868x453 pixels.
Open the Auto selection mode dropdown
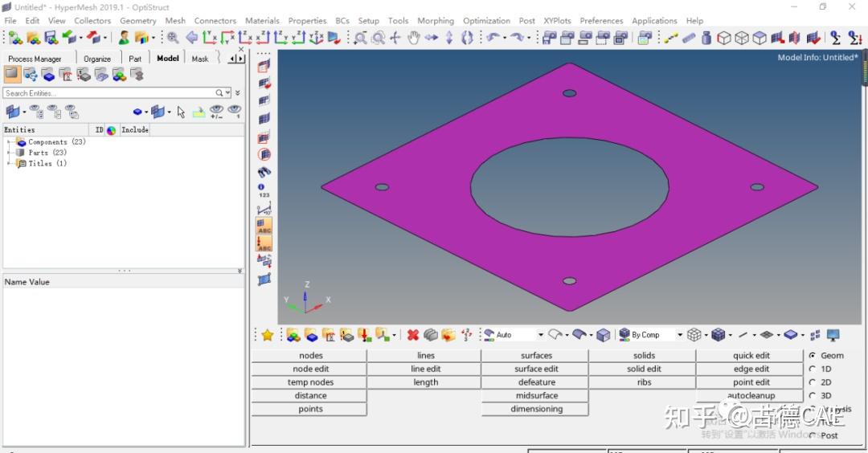pos(540,335)
